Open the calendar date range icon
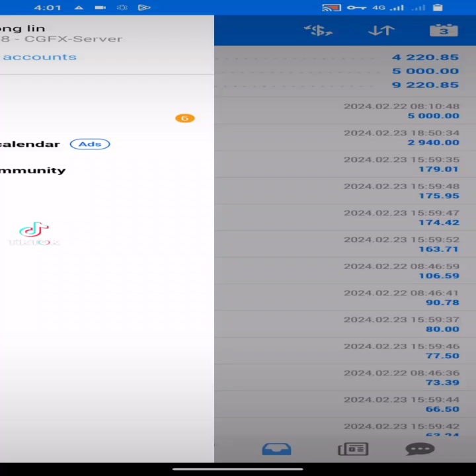This screenshot has height=476, width=476. [x=444, y=30]
